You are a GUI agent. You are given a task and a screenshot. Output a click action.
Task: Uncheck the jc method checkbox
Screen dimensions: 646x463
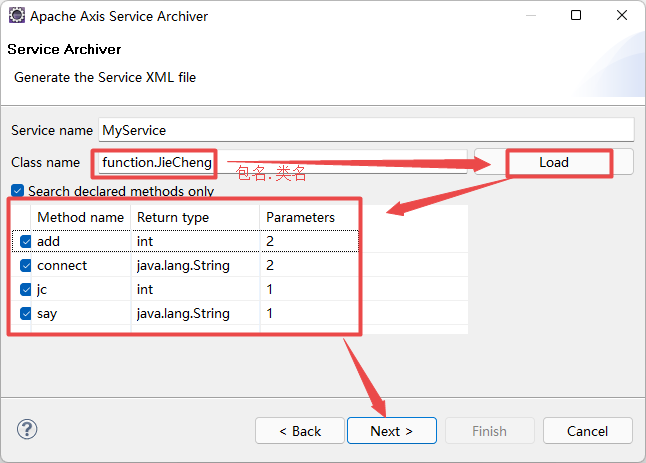(x=26, y=290)
